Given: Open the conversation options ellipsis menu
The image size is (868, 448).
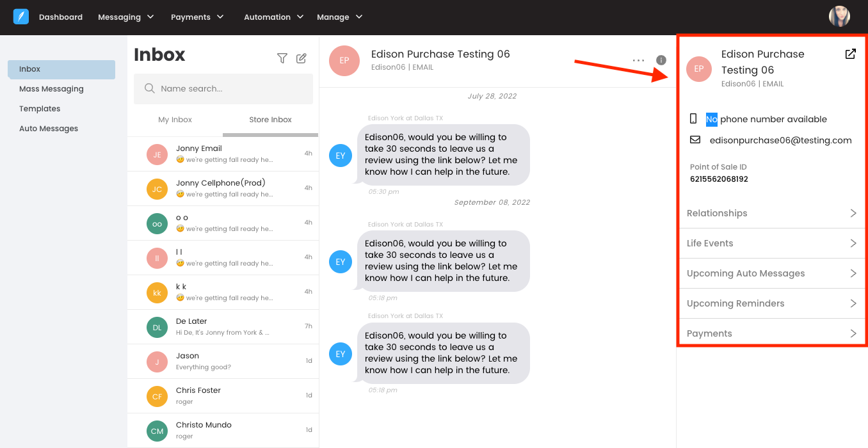Looking at the screenshot, I should click(638, 60).
